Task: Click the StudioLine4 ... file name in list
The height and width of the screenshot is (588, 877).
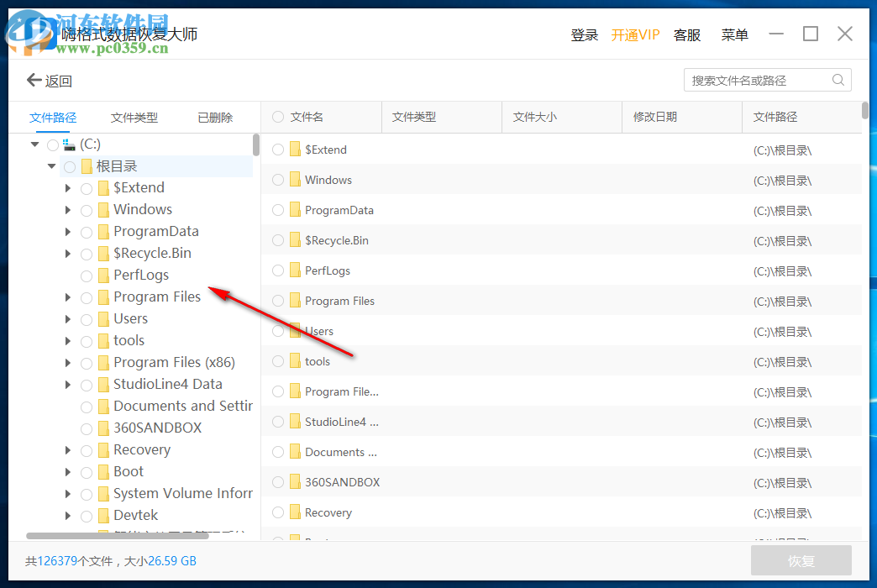Action: click(x=342, y=422)
